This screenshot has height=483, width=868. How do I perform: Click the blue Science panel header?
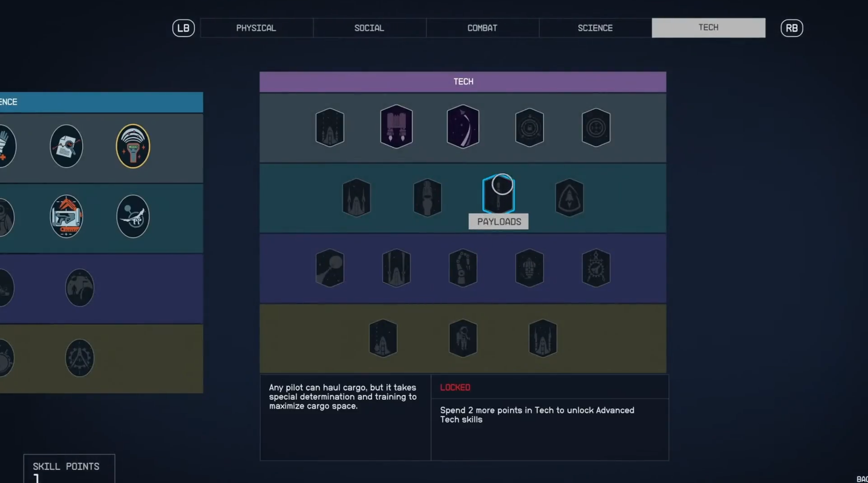[x=101, y=102]
